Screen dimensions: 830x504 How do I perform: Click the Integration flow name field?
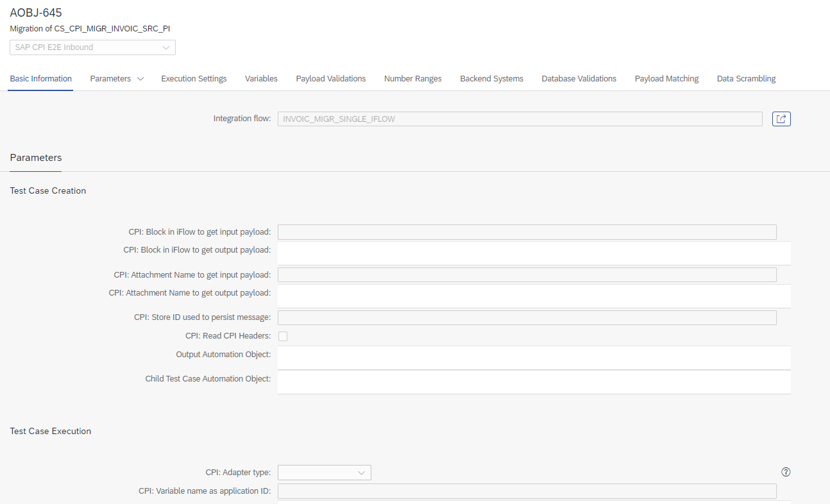point(520,119)
